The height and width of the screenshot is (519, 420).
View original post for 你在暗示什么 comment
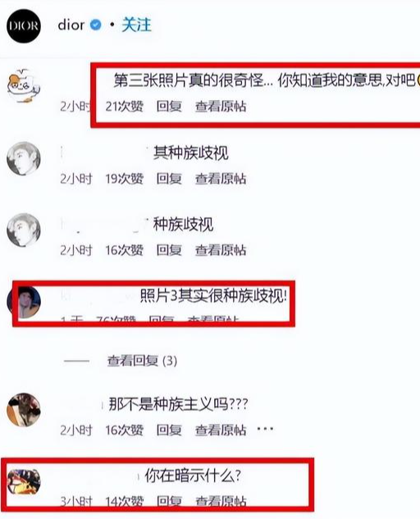click(x=221, y=502)
